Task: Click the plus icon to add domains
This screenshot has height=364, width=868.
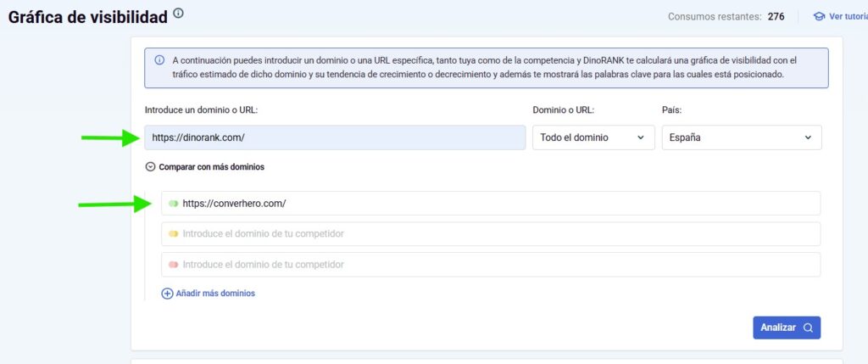Action: coord(167,294)
